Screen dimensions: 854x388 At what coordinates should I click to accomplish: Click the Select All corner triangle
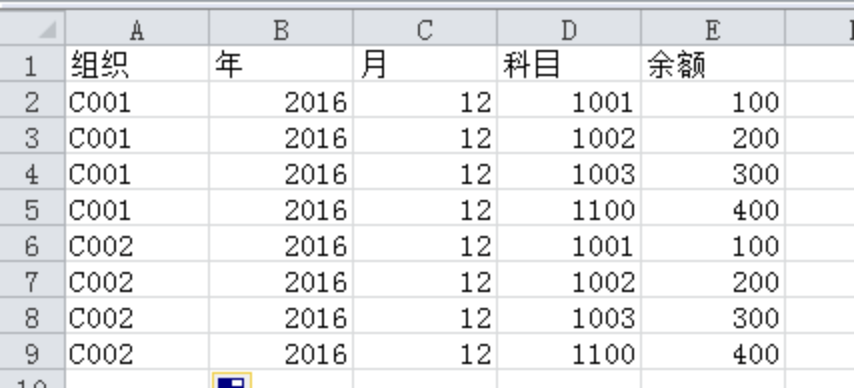pyautogui.click(x=32, y=28)
